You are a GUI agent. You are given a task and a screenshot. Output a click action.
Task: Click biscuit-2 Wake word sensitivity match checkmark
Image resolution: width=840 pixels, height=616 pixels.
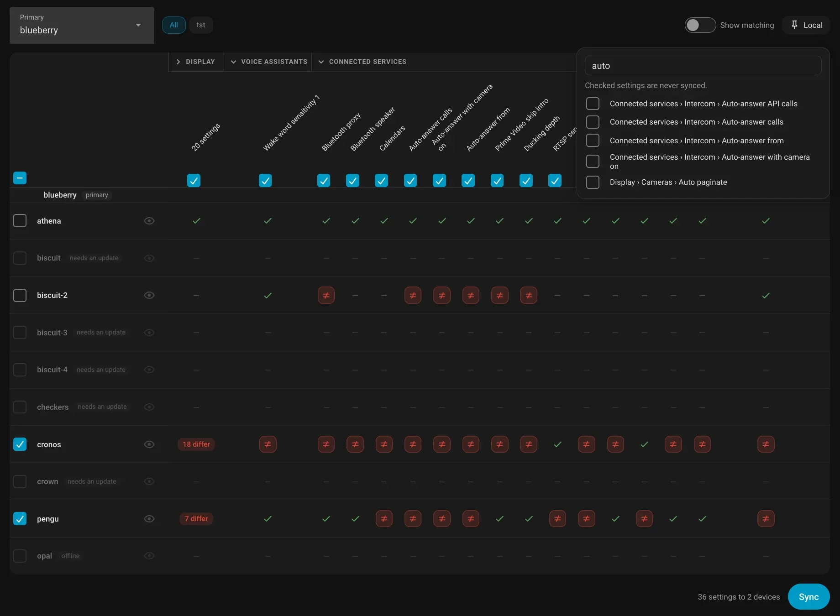pyautogui.click(x=268, y=296)
